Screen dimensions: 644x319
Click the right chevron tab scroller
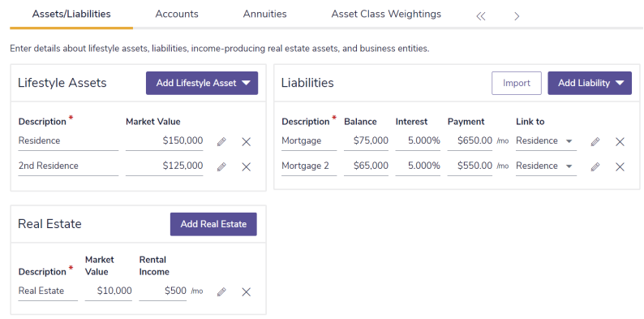click(x=517, y=16)
